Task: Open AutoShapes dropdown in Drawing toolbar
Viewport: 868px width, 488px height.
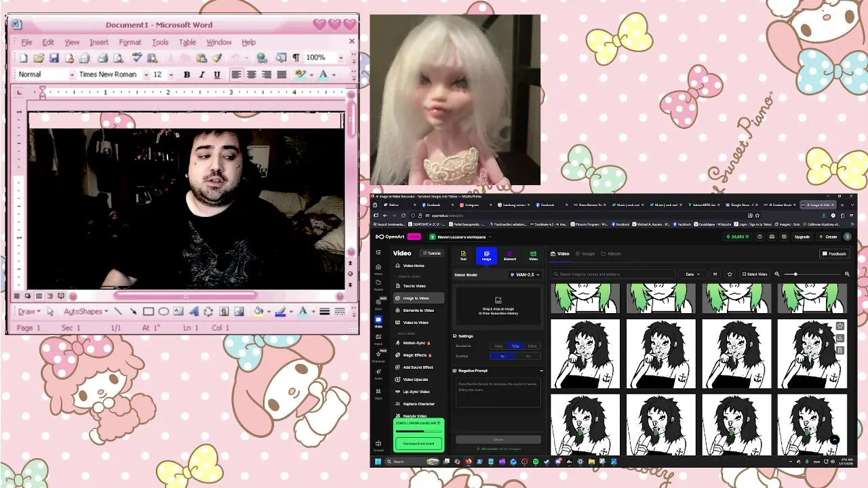Action: coord(85,312)
